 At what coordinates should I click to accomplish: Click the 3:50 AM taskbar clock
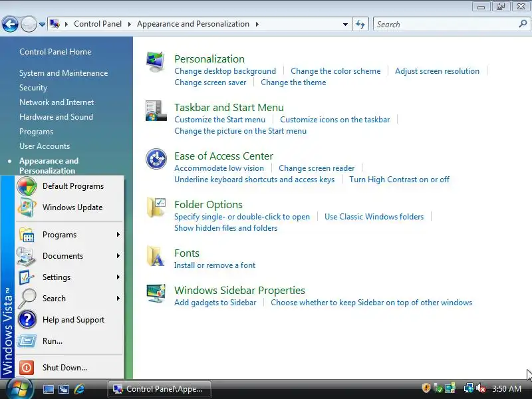(507, 389)
